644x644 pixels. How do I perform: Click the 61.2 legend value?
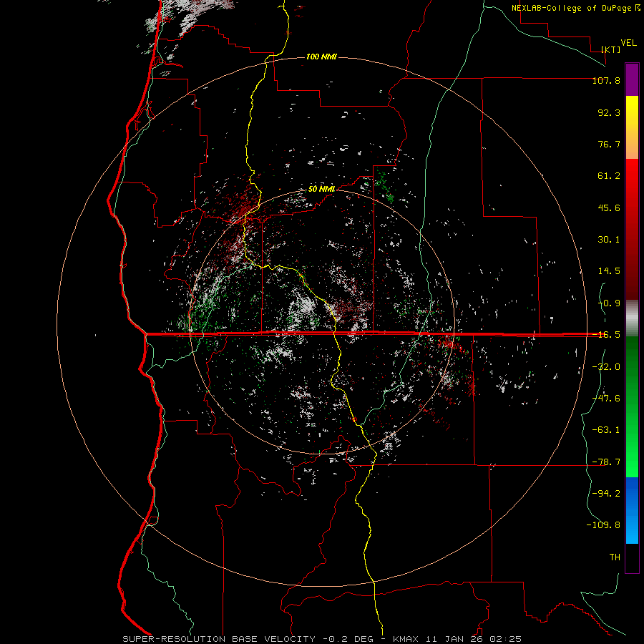pos(609,176)
